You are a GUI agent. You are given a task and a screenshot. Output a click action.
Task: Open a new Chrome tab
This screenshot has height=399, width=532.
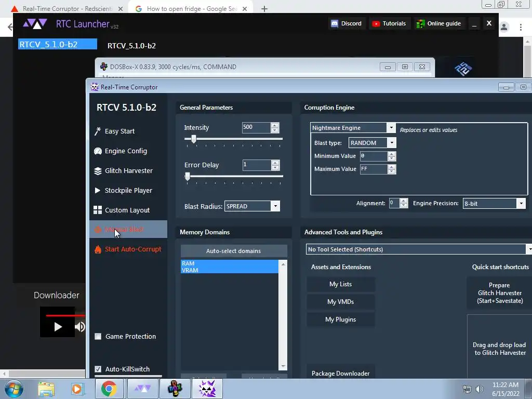click(x=264, y=9)
